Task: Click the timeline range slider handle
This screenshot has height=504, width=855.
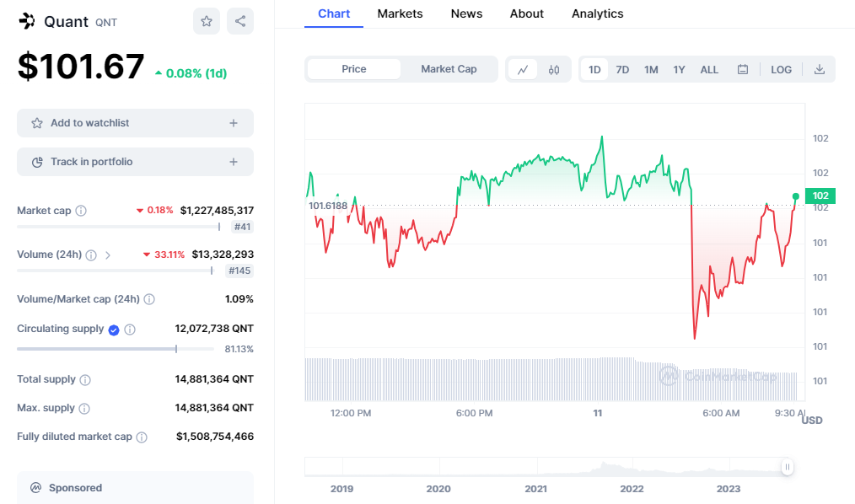Action: (x=787, y=467)
